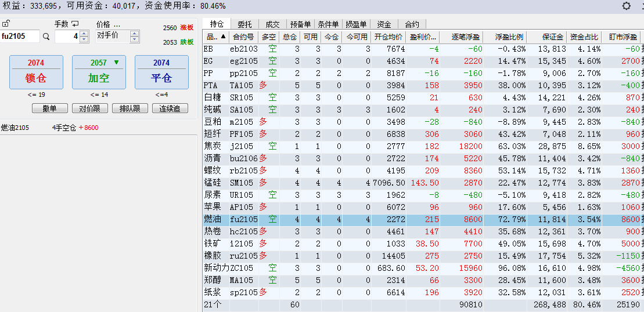Click the 对价跟 button
This screenshot has height=312, width=644.
[89, 108]
